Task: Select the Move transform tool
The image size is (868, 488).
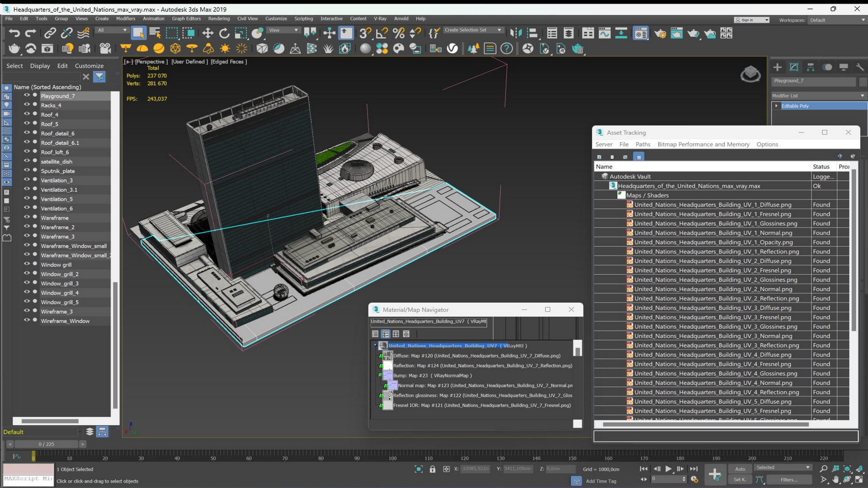Action: pyautogui.click(x=208, y=33)
